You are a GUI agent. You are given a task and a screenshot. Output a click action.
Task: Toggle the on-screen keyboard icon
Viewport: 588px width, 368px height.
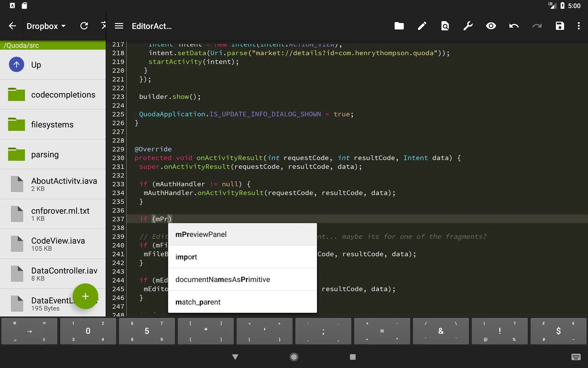576,357
